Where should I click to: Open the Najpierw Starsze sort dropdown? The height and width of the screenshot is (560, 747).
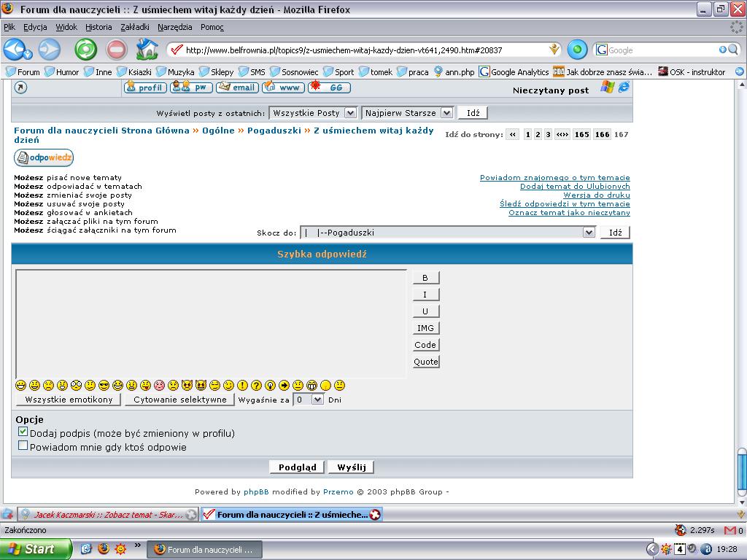click(x=407, y=113)
